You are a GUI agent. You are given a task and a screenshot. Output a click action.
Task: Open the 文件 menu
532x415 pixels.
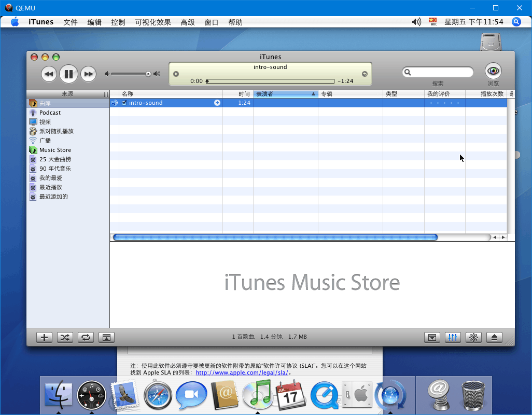(x=70, y=22)
